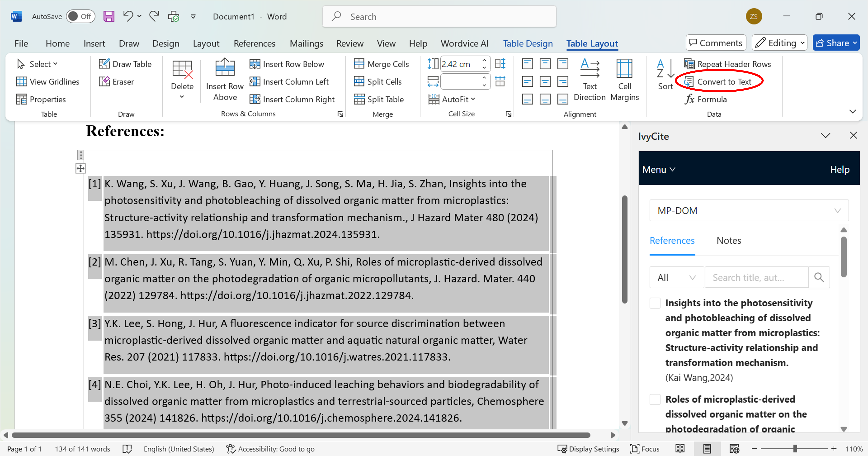Click the zoom out minus button
This screenshot has width=868, height=456.
[x=754, y=448]
